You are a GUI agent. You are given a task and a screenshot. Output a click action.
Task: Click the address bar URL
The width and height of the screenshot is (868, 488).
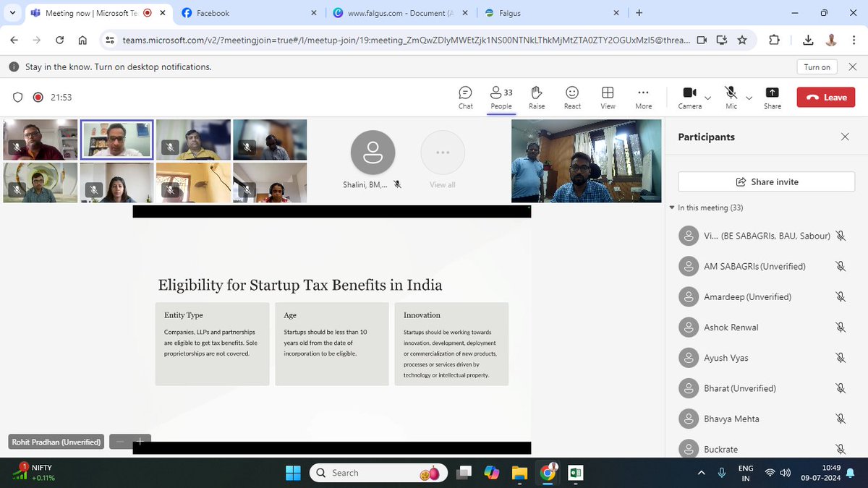[x=407, y=40]
